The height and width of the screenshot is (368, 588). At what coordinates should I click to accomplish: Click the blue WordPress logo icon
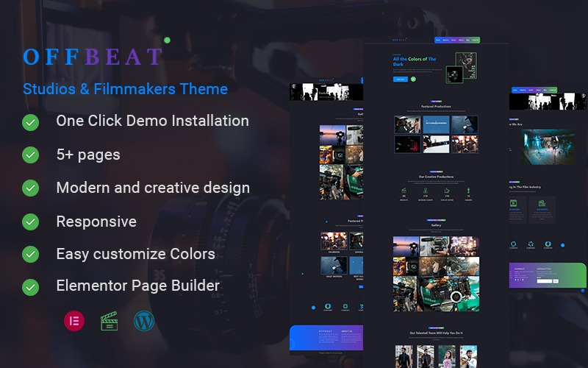(x=144, y=321)
